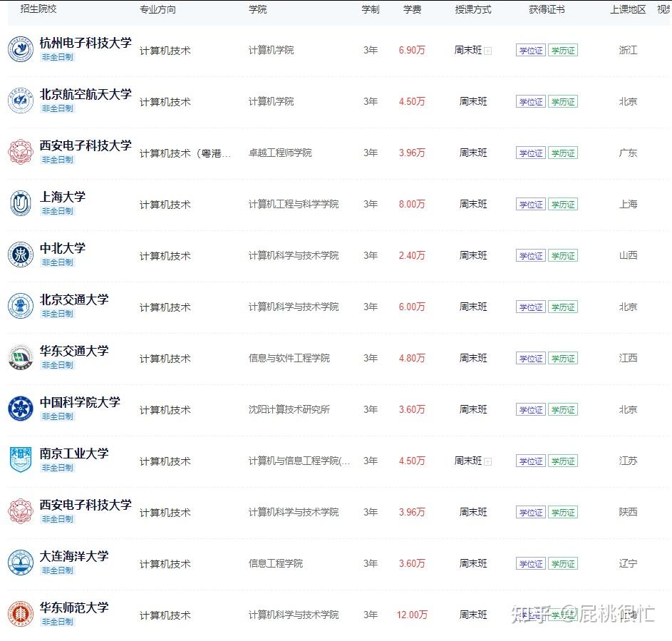Image resolution: width=672 pixels, height=641 pixels.
Task: Click the 学位证 badge for 中北大学
Action: click(x=531, y=256)
